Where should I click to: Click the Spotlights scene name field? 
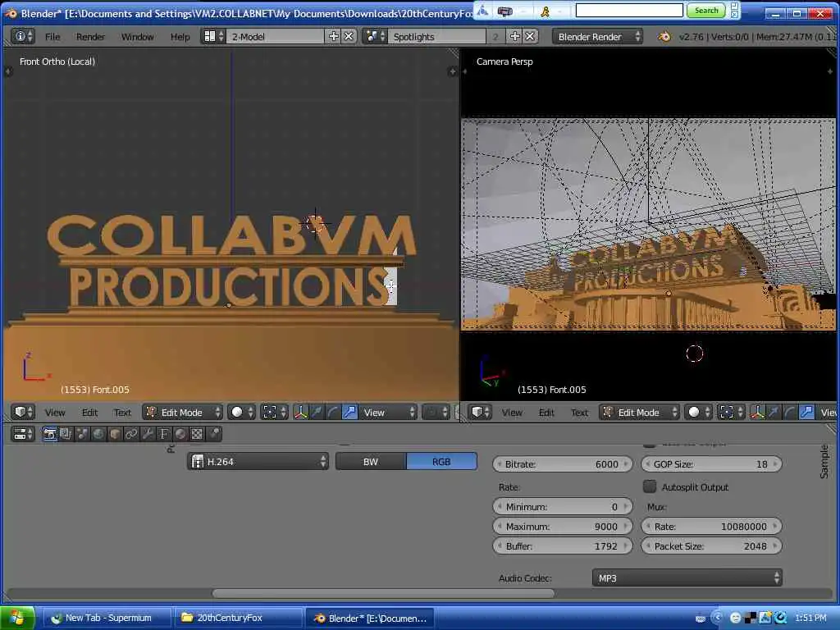point(436,36)
